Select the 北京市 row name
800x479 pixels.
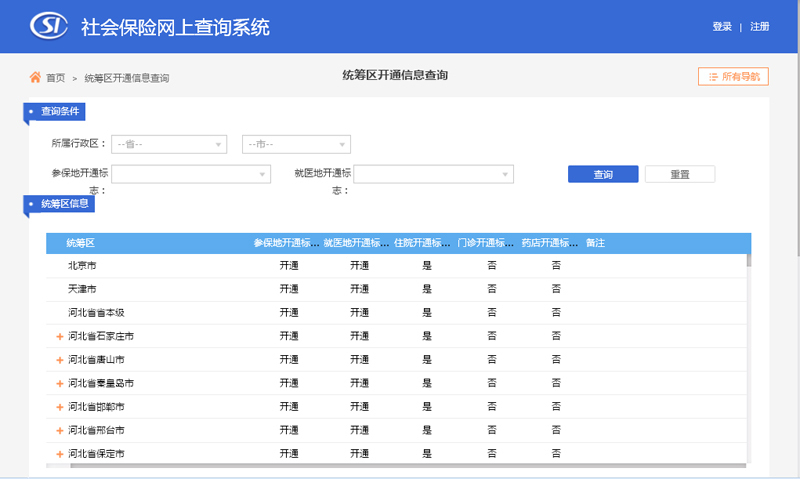point(82,265)
